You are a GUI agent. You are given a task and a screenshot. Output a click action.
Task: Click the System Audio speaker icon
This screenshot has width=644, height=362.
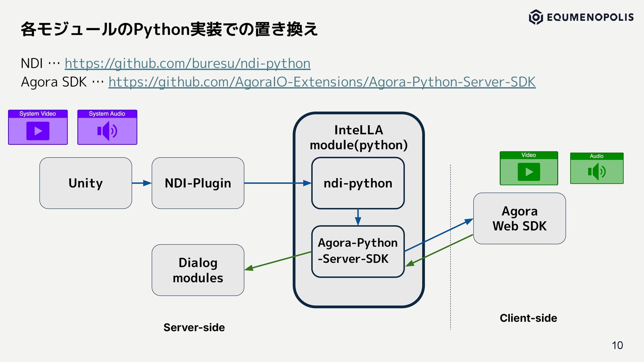pyautogui.click(x=107, y=131)
